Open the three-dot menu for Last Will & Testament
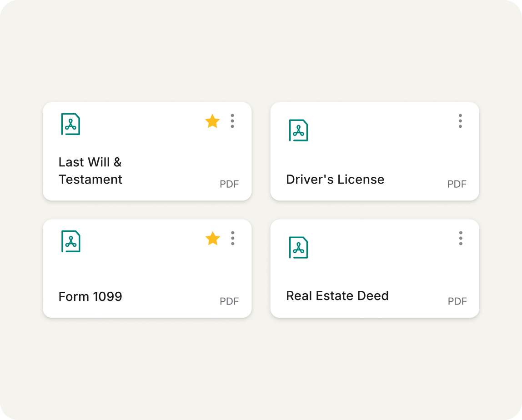This screenshot has width=522, height=420. click(232, 121)
